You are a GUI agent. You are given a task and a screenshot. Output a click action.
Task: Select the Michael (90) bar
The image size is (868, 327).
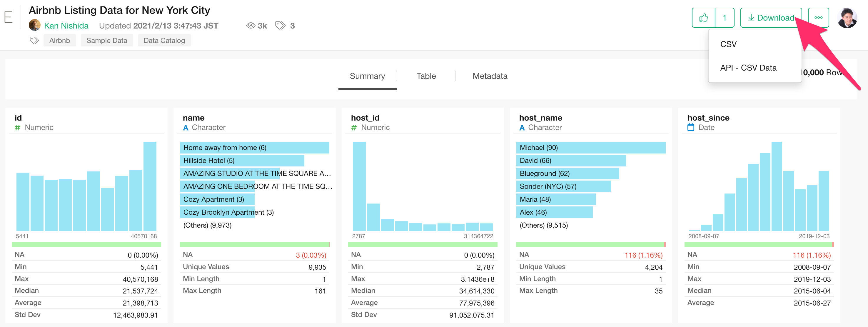(591, 148)
